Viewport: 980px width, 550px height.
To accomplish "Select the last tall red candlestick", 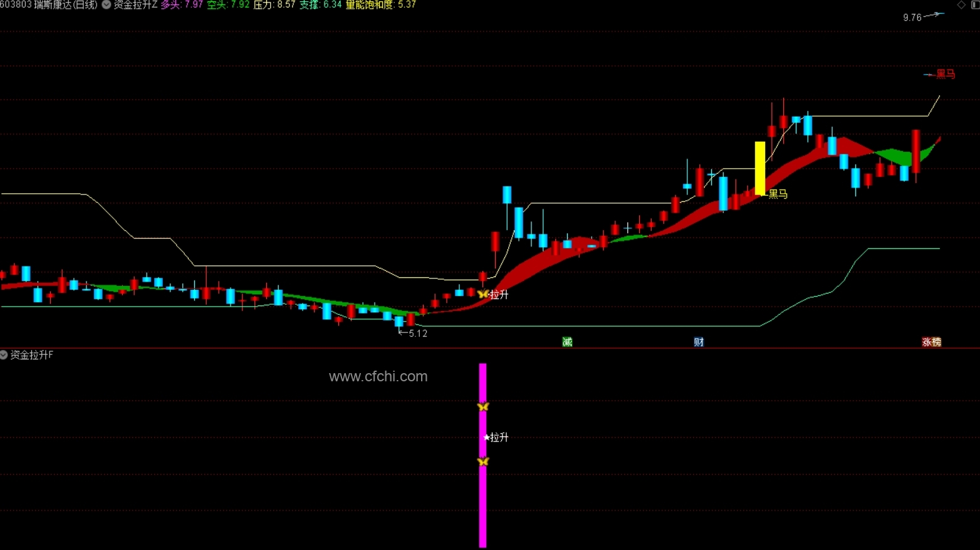I will click(916, 151).
